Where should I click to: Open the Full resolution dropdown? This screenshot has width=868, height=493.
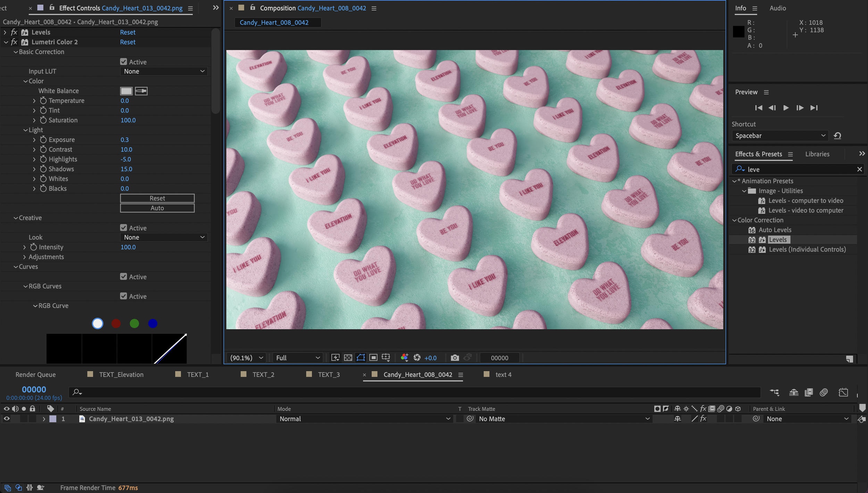(298, 358)
